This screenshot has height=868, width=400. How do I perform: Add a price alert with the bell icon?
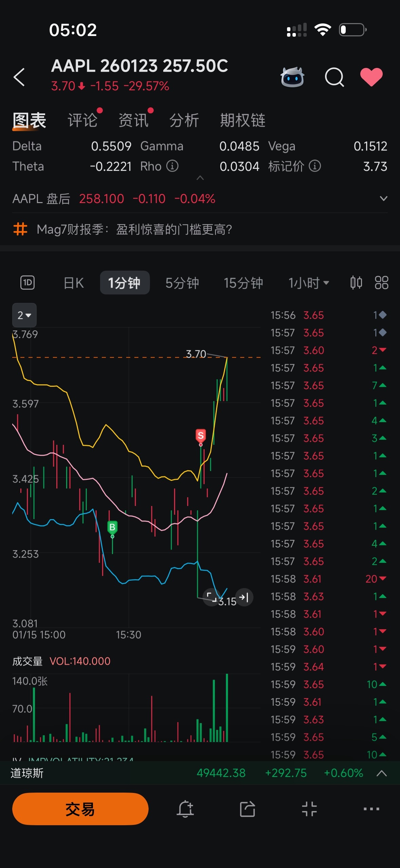pos(185,809)
